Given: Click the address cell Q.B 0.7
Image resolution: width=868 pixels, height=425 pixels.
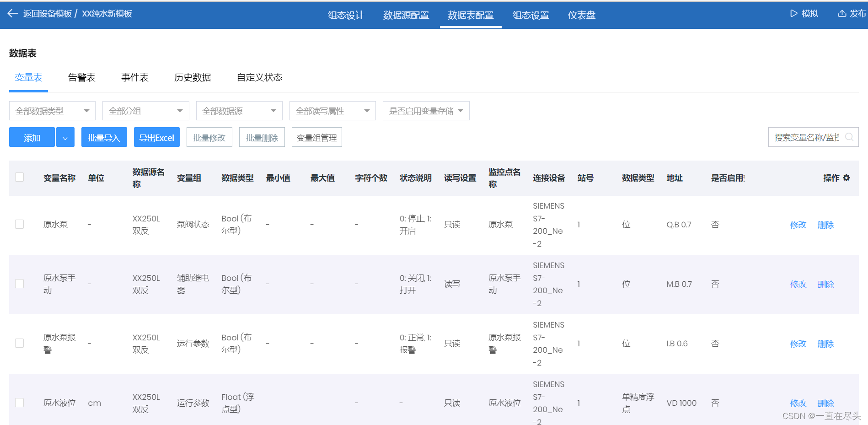Looking at the screenshot, I should pyautogui.click(x=679, y=225).
